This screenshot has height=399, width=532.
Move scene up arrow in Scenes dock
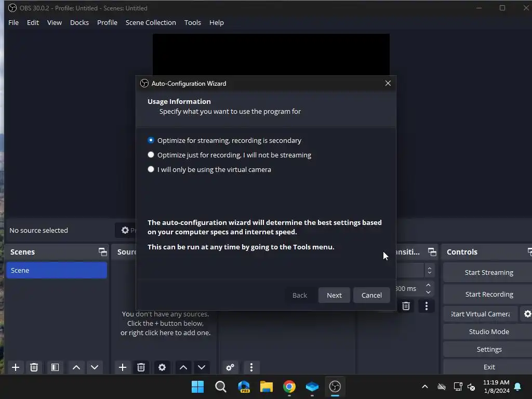point(76,367)
